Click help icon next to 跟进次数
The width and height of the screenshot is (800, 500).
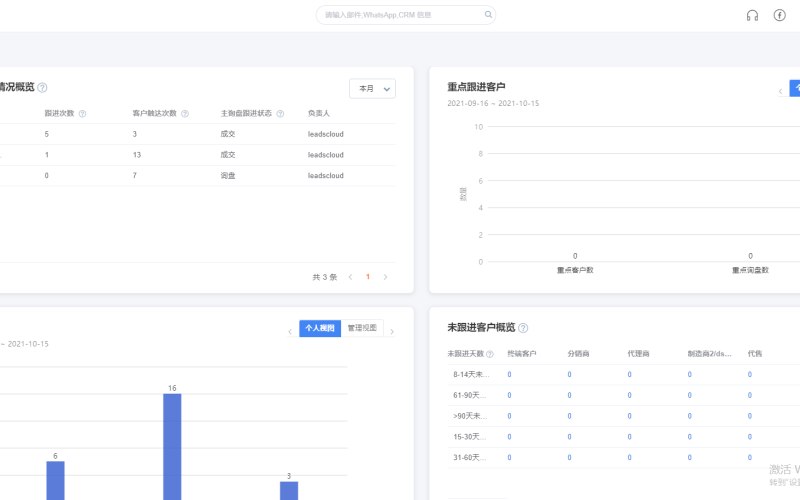pyautogui.click(x=82, y=114)
